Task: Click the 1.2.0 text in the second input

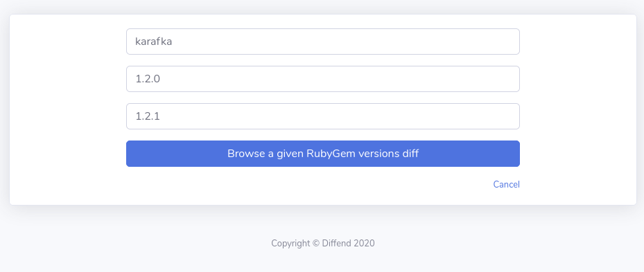Action: click(x=148, y=79)
